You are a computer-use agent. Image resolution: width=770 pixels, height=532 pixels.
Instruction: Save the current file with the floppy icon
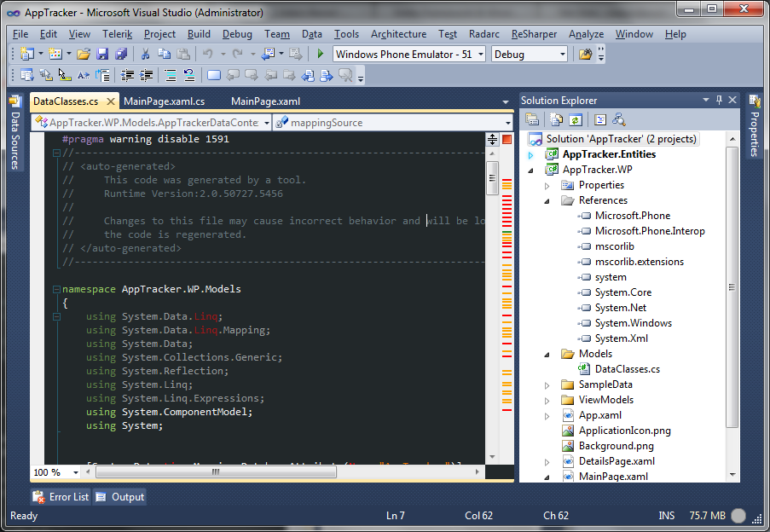click(102, 54)
